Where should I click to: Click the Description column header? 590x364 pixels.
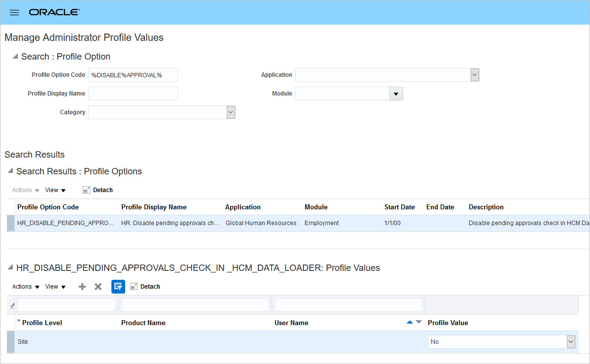pos(486,207)
